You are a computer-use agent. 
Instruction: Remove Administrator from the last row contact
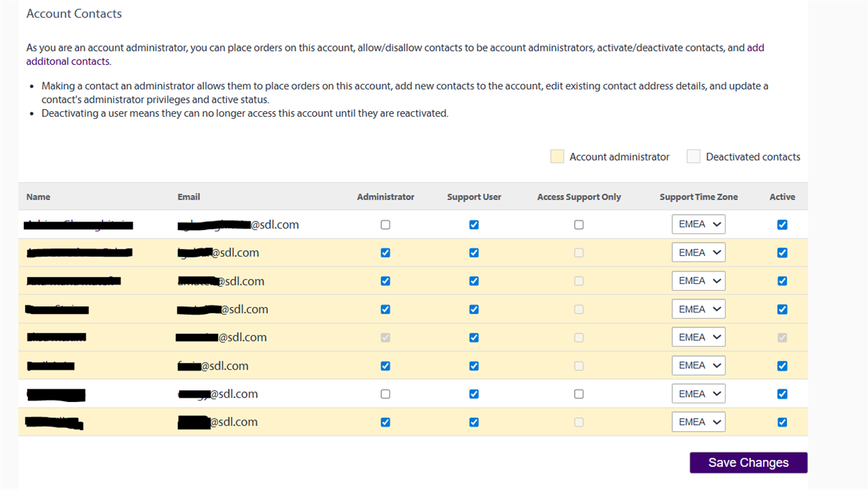(x=385, y=422)
